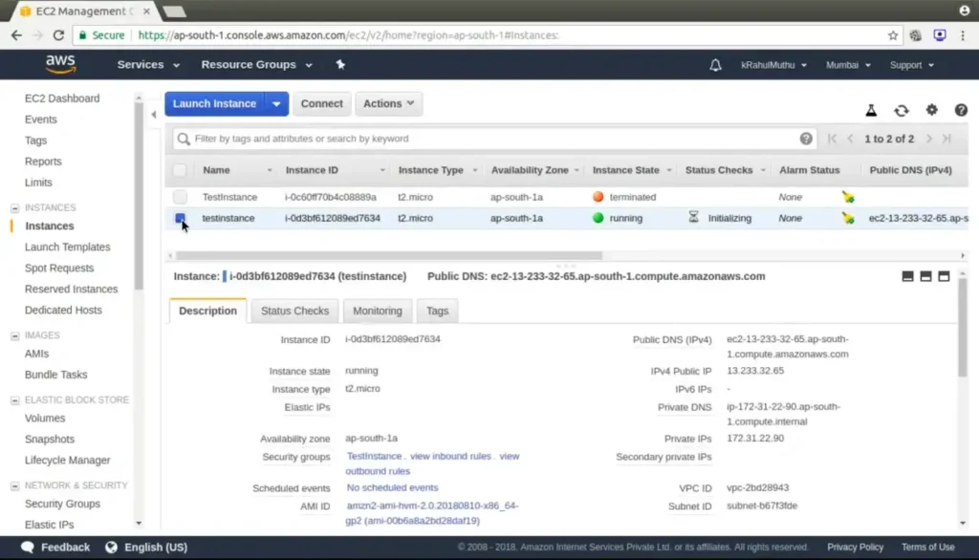Open the help question mark icon

960,111
